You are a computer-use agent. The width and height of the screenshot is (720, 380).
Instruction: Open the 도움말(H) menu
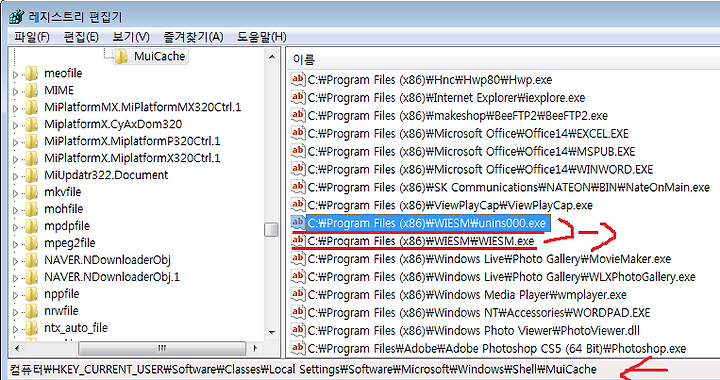coord(262,37)
